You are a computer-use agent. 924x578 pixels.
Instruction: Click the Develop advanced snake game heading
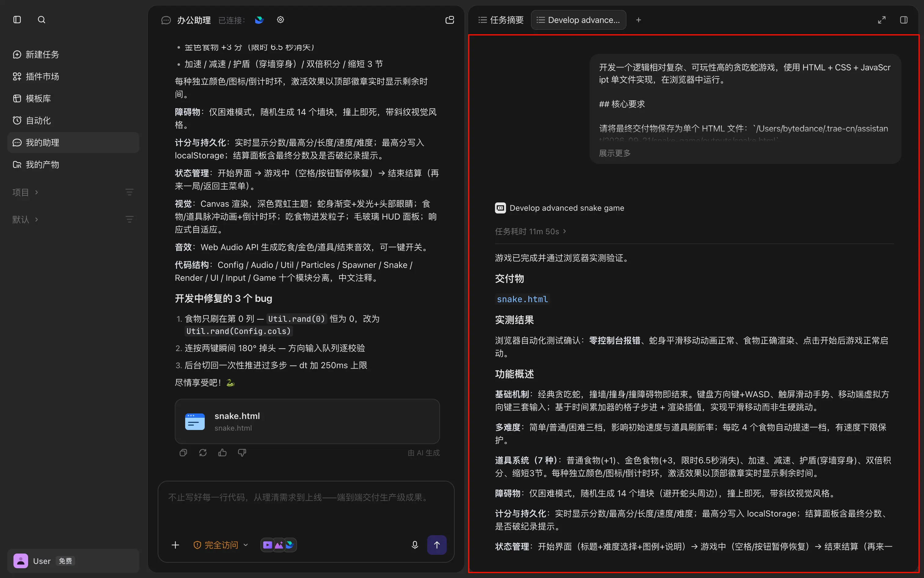point(566,208)
